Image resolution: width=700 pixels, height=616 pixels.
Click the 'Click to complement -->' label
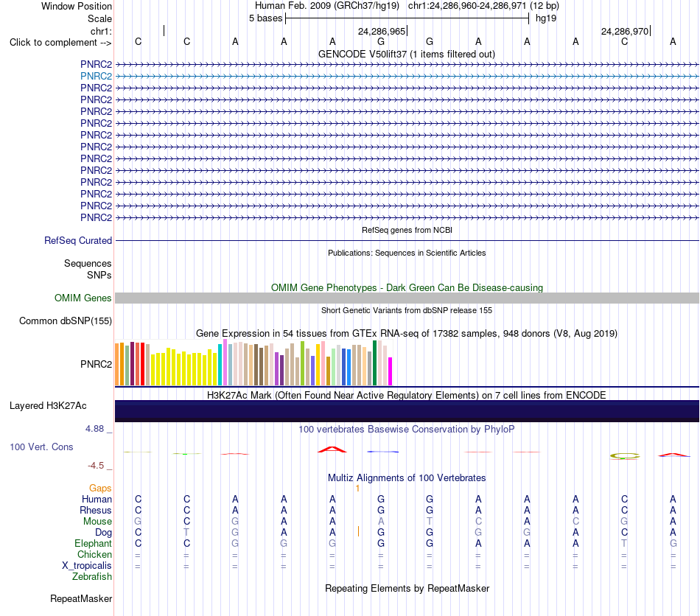point(60,43)
